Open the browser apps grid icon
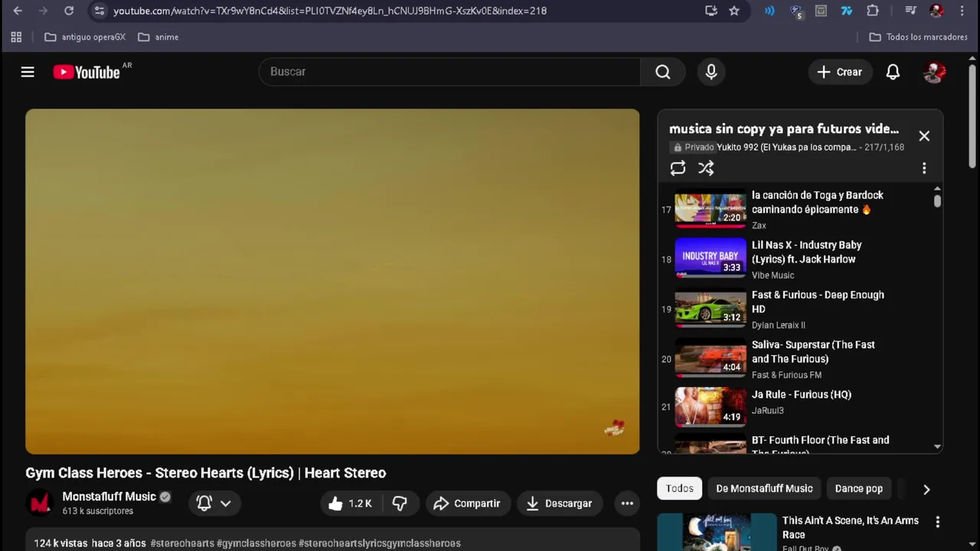 [x=16, y=37]
